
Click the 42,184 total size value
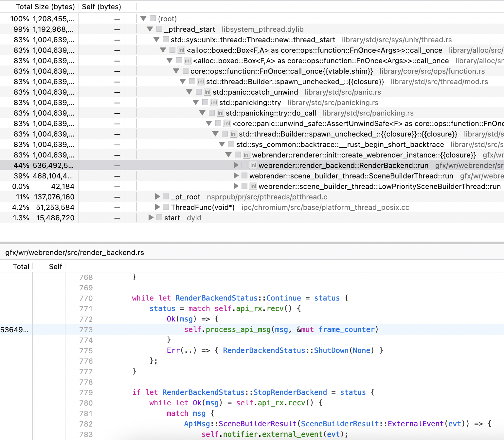63,187
